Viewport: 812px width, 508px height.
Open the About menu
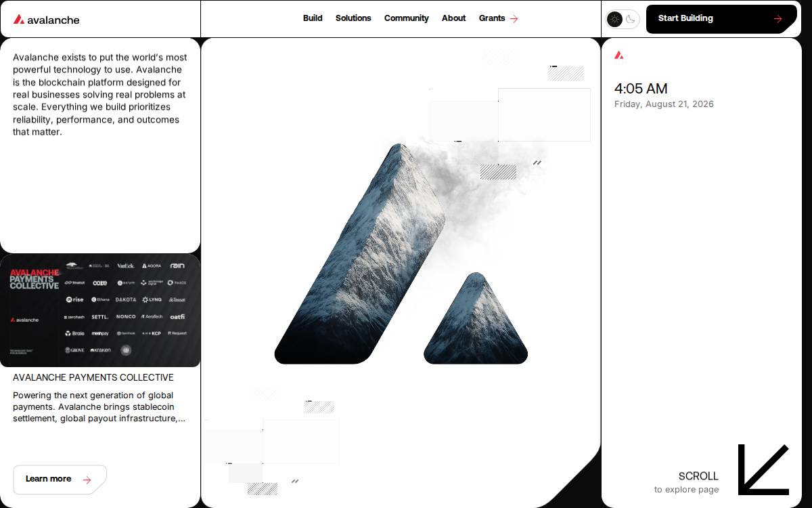coord(453,18)
